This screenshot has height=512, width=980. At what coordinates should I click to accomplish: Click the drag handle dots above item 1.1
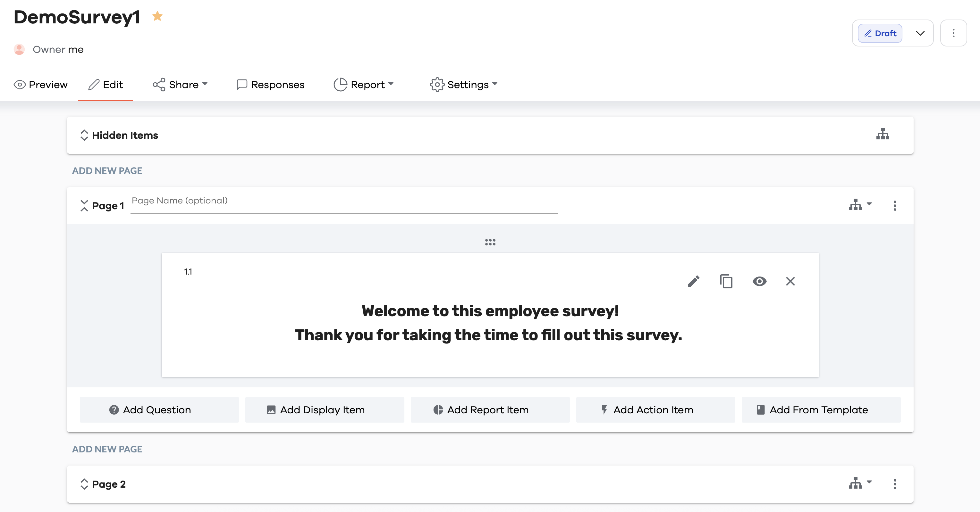coord(490,242)
